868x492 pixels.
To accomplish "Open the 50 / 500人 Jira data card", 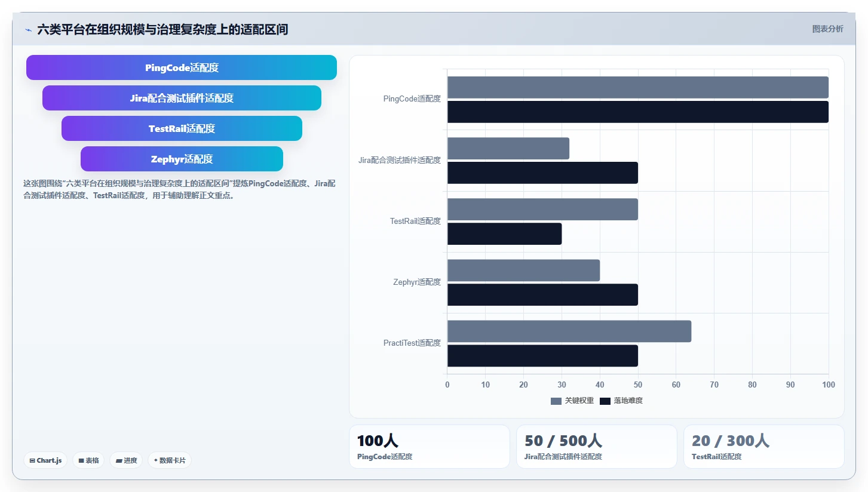I will point(597,447).
